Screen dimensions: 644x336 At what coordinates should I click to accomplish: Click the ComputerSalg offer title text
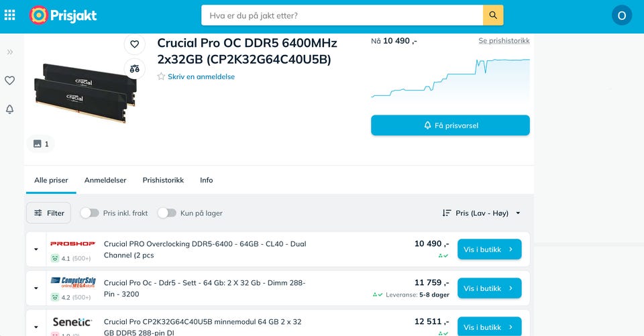point(205,288)
